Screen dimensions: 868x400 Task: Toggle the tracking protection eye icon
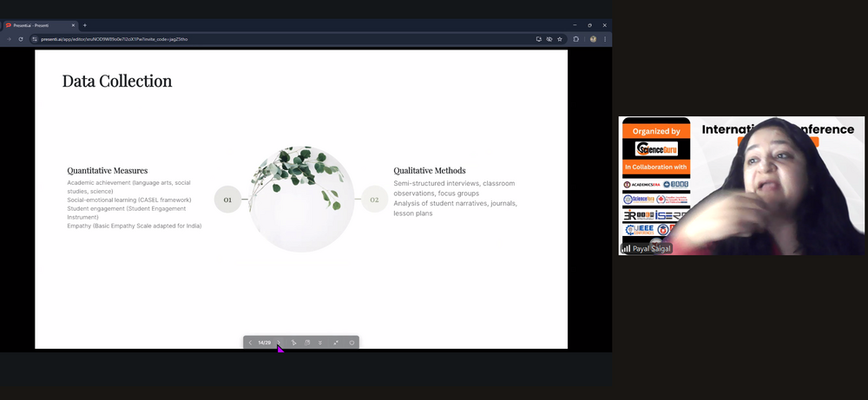[x=549, y=39]
